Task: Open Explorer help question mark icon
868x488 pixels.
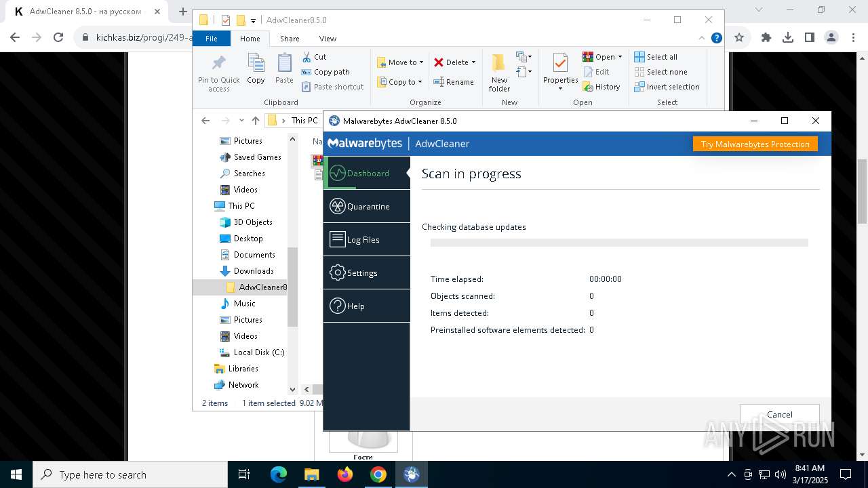Action: pos(716,38)
